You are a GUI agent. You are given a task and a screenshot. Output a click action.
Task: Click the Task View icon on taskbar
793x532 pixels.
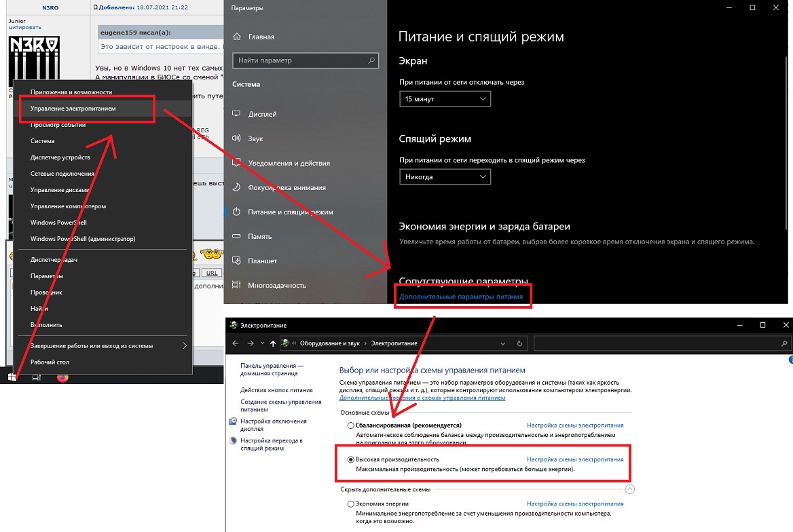[37, 377]
